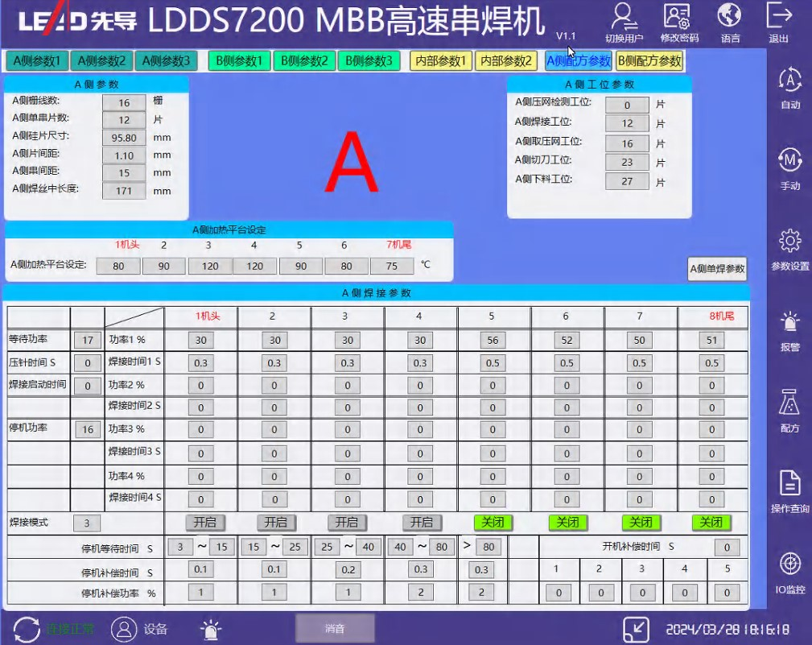The width and height of the screenshot is (812, 645).
Task: Open the Alarm (报警) page from the sidebar
Action: click(x=789, y=323)
